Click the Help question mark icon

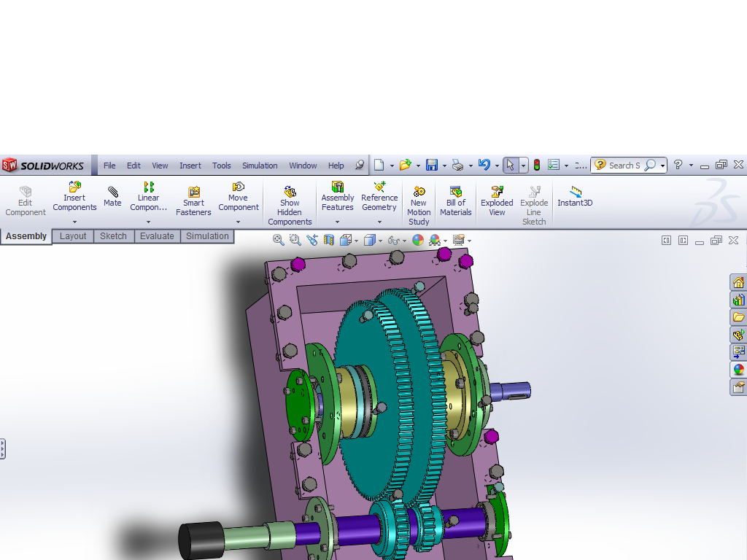[x=678, y=165]
